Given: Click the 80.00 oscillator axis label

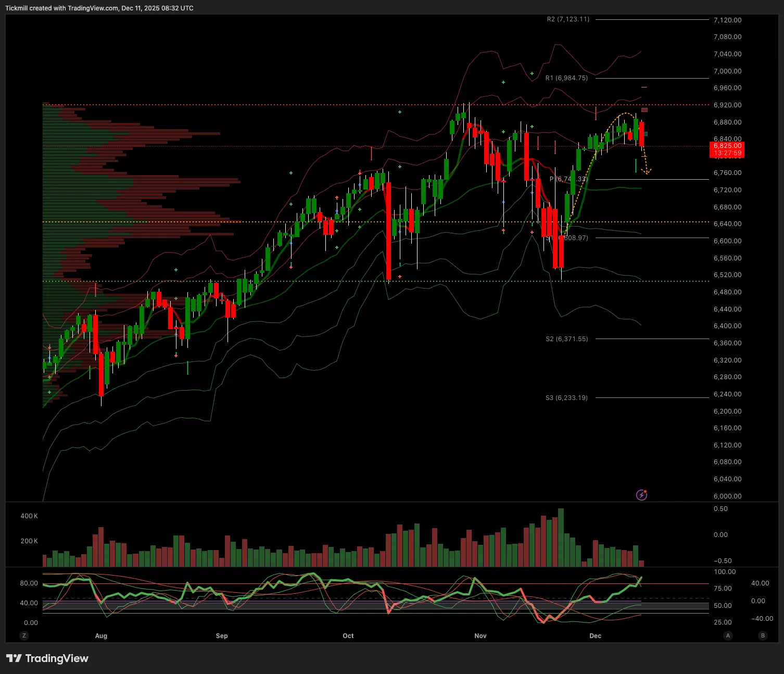Looking at the screenshot, I should point(29,583).
